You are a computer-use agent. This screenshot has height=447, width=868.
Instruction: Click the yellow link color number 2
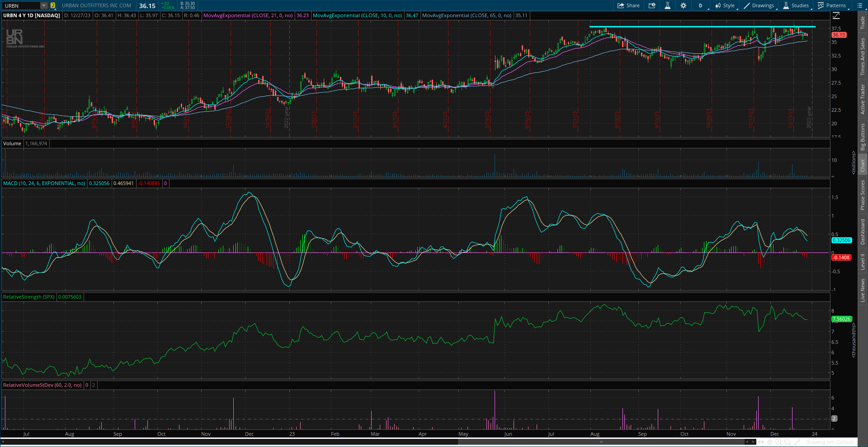tap(53, 5)
